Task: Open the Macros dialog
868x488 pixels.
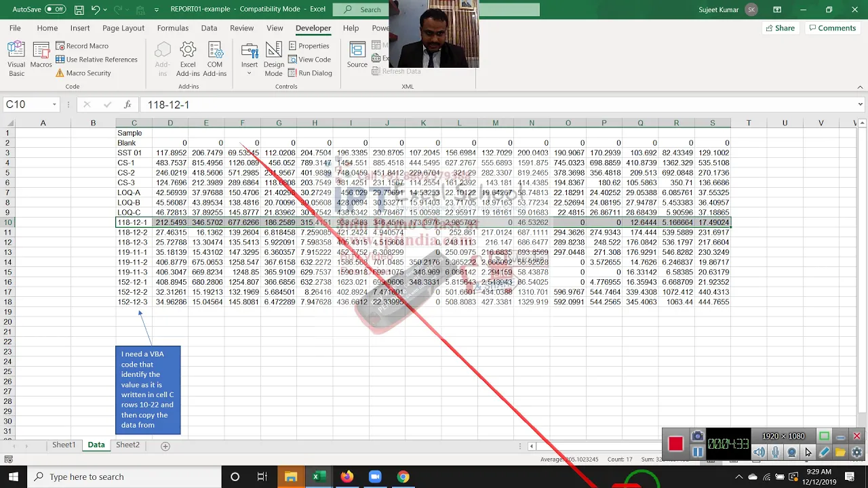Action: coord(41,56)
